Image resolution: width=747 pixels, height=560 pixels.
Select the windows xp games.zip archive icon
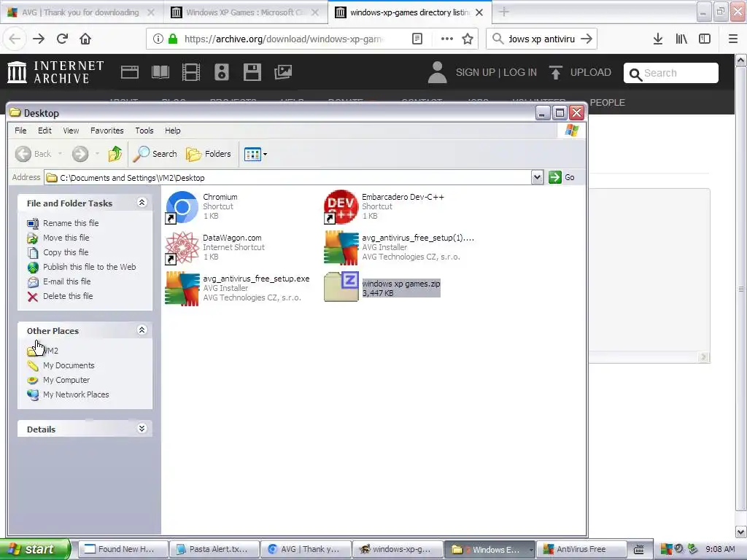341,287
